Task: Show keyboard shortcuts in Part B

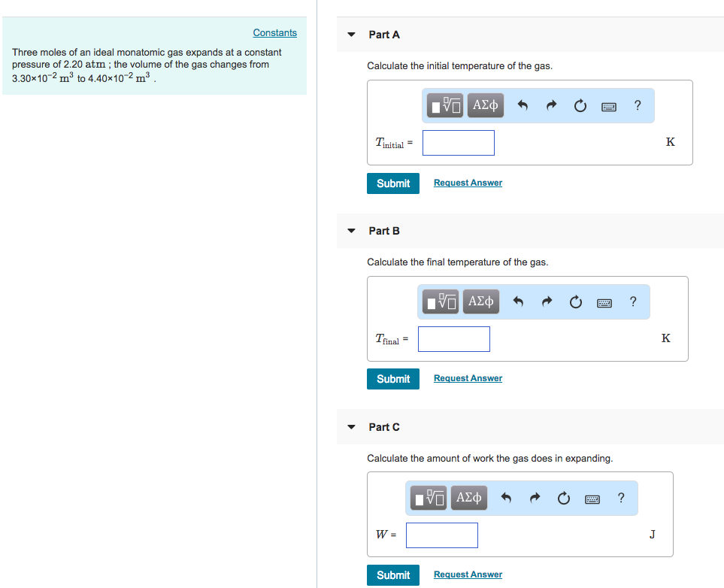Action: (604, 302)
